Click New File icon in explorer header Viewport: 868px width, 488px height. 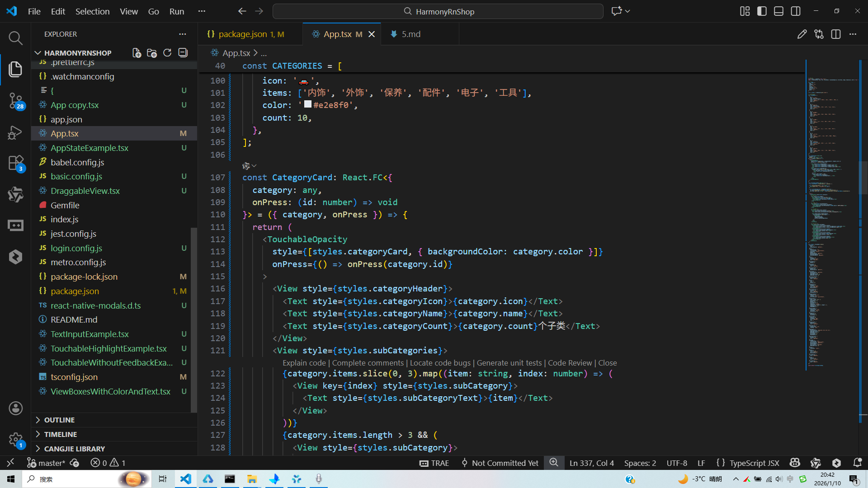click(x=137, y=53)
